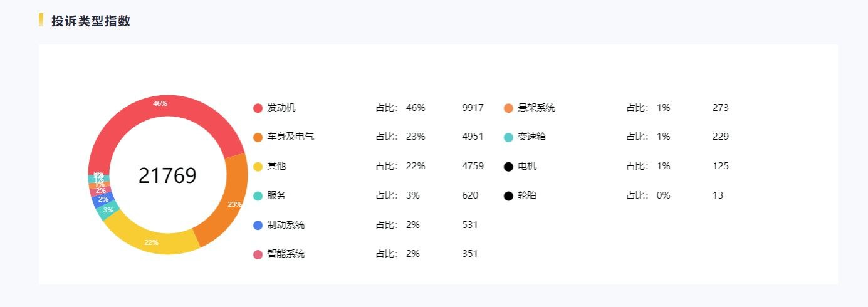This screenshot has height=307, width=868.
Task: Select the teal 3% donut segment
Action: pos(106,211)
